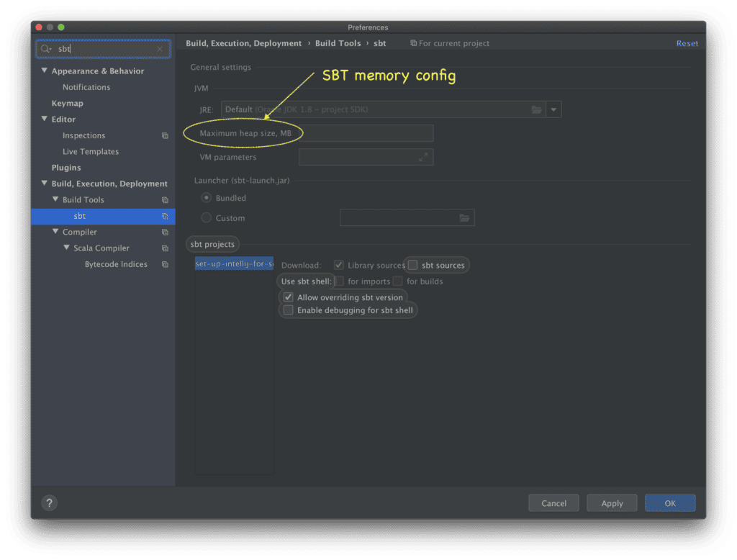Select the sbt settings entry
Viewport: 737px width, 560px height.
click(103, 216)
